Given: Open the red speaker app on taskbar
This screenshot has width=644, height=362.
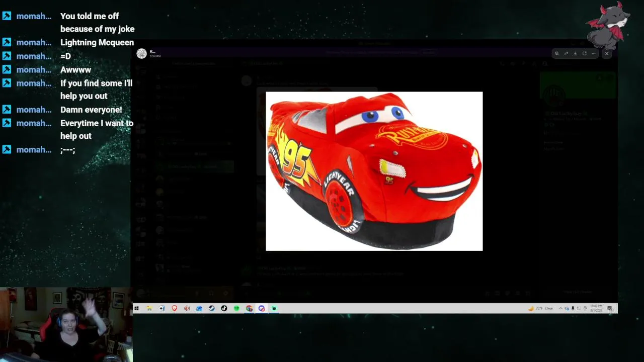Looking at the screenshot, I should click(x=187, y=308).
